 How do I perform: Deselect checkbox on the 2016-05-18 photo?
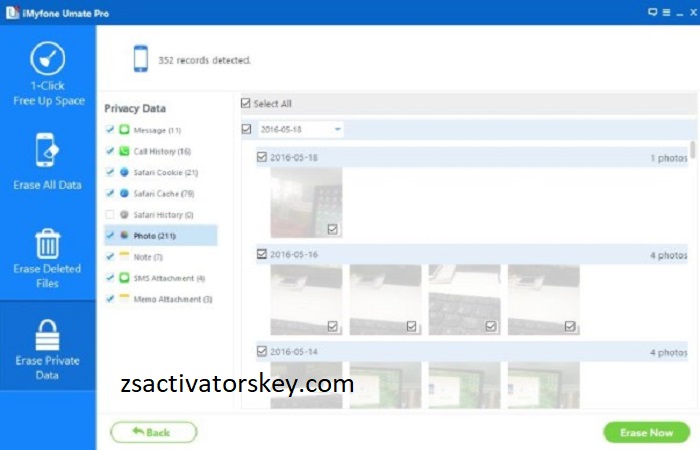(332, 229)
